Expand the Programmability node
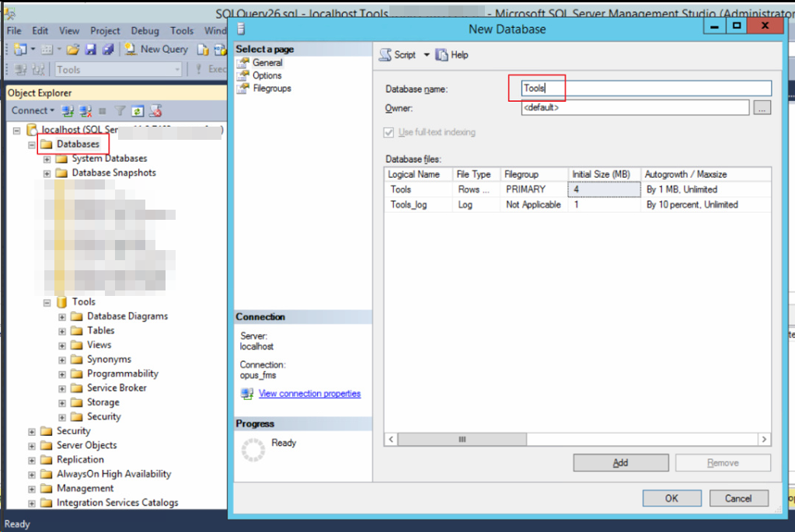The height and width of the screenshot is (532, 795). (62, 374)
